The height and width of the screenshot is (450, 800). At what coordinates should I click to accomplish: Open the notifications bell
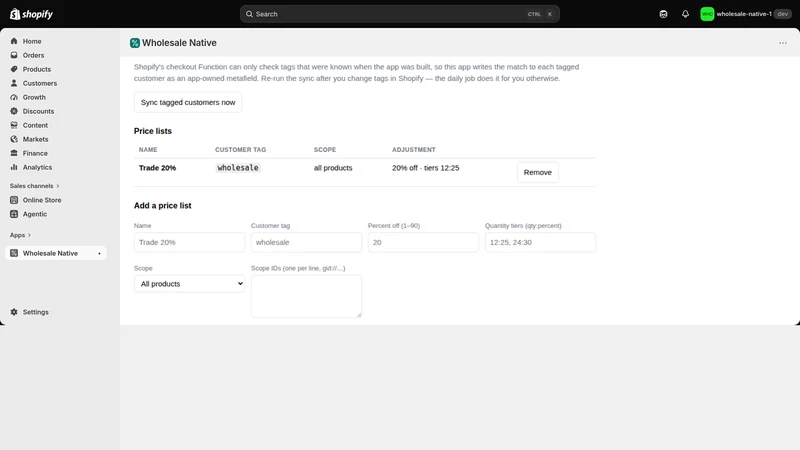685,14
